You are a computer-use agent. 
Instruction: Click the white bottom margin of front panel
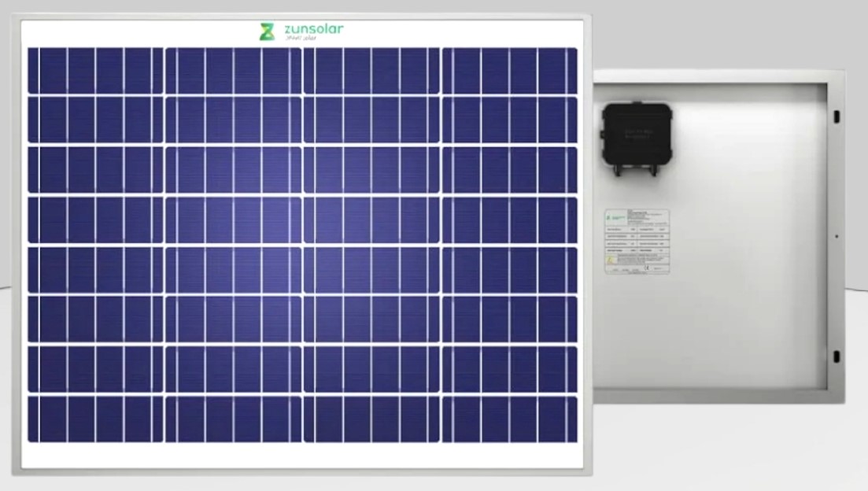[x=302, y=456]
